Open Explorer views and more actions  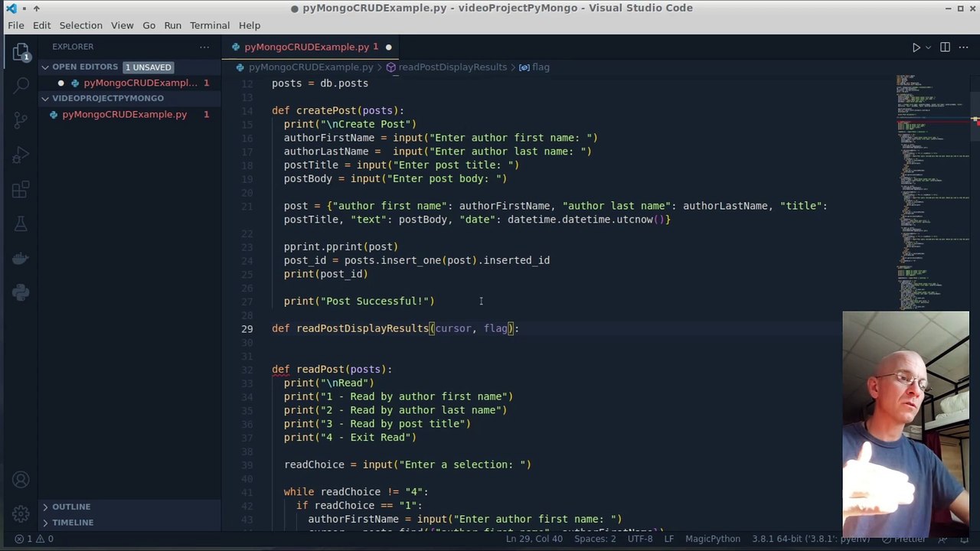click(x=204, y=47)
